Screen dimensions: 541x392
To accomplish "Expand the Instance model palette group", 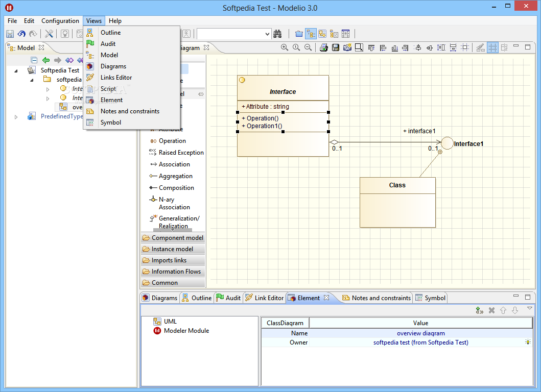I will pos(173,249).
